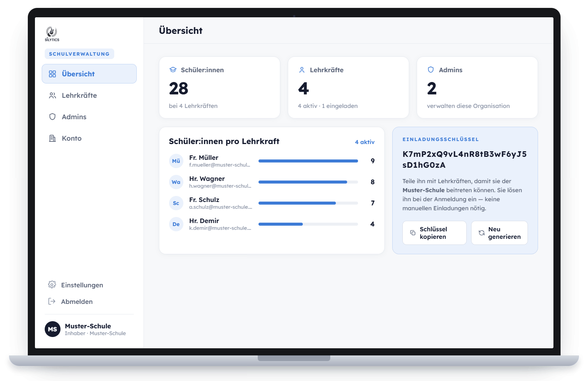
Task: Click the Sc avatar for Fr. Schulz
Action: (x=176, y=203)
